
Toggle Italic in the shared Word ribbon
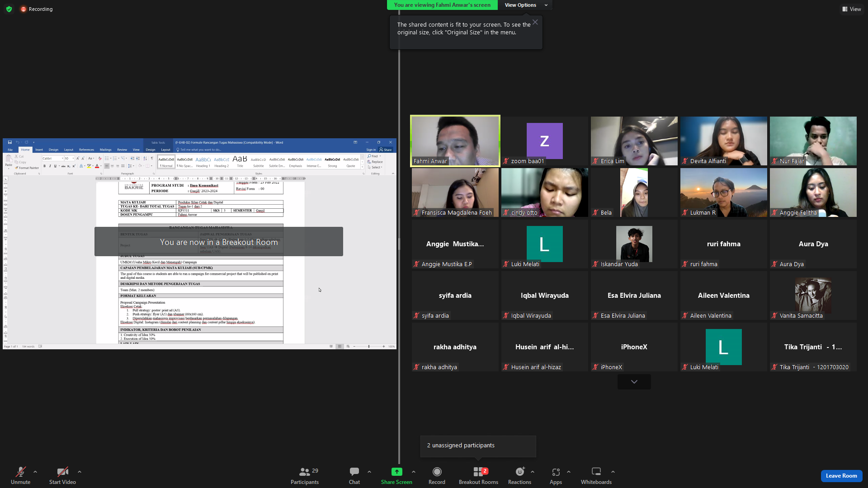coord(50,166)
